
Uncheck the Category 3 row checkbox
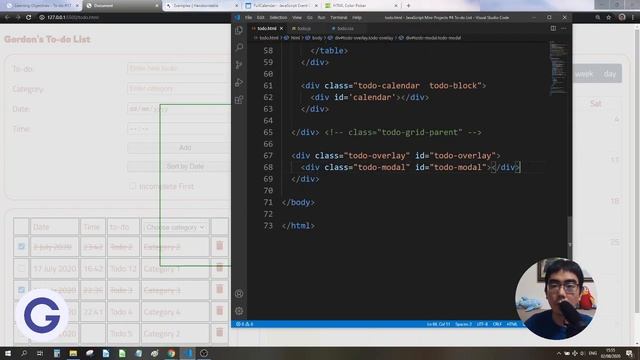[21, 290]
